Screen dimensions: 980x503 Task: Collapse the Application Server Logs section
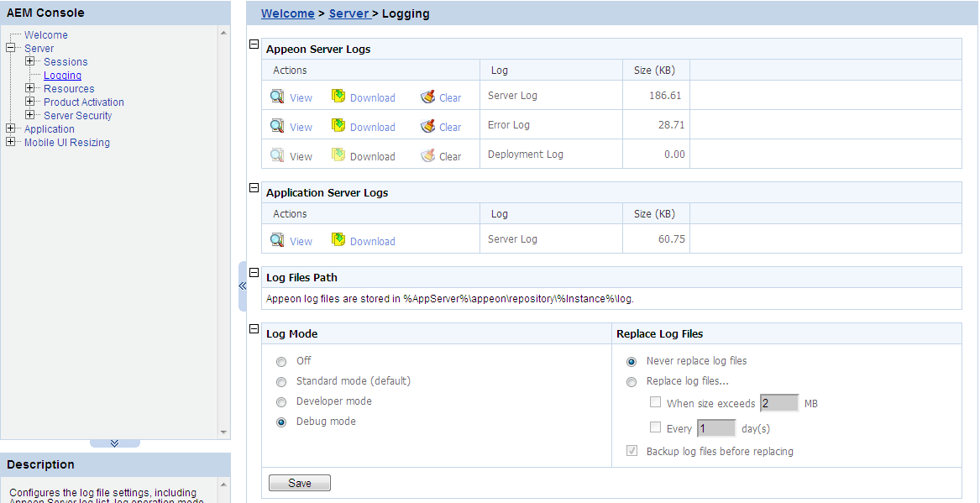(254, 187)
